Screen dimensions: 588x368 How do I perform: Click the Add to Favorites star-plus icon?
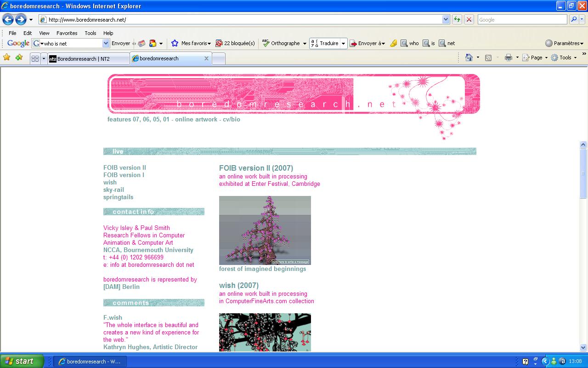[x=19, y=57]
